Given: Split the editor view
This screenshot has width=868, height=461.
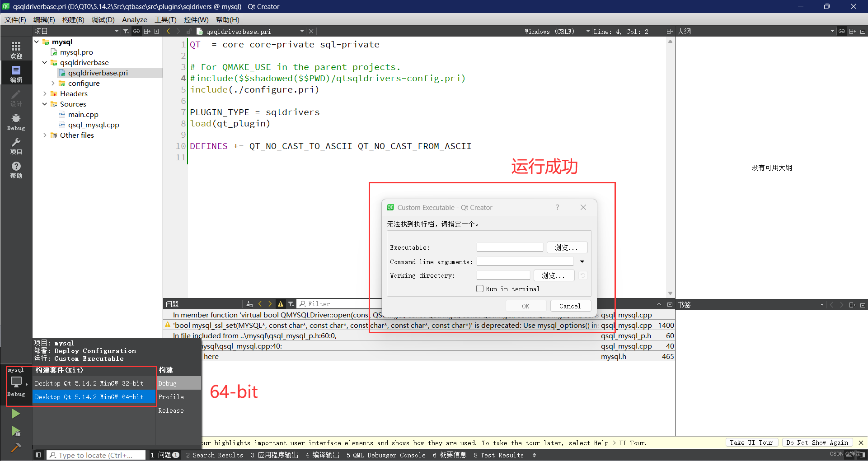Looking at the screenshot, I should tap(669, 31).
